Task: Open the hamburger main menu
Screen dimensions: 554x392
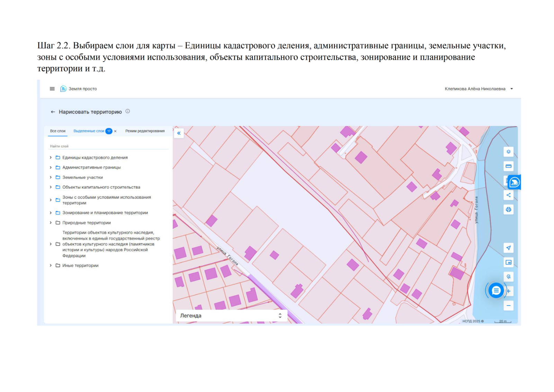Action: 52,89
